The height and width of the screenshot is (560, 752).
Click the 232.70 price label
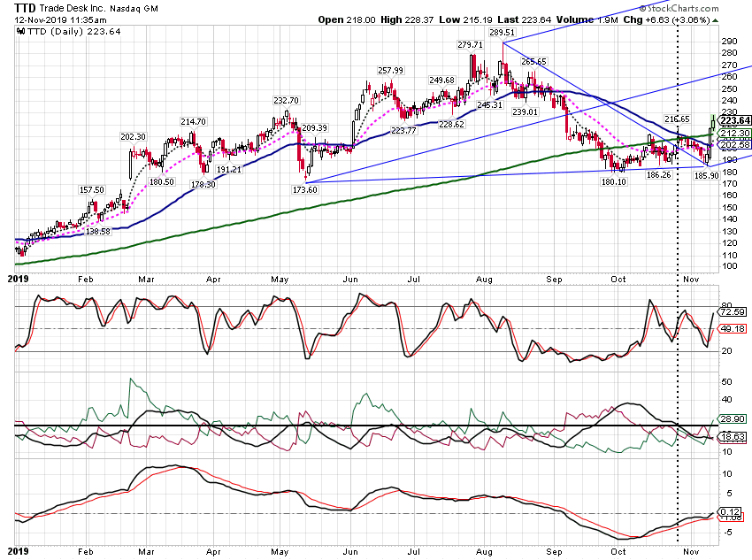click(x=286, y=101)
